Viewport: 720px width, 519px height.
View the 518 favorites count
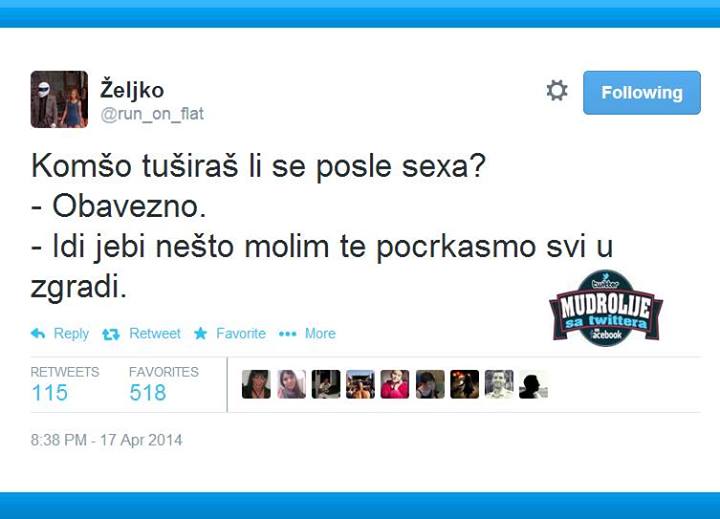pos(148,393)
